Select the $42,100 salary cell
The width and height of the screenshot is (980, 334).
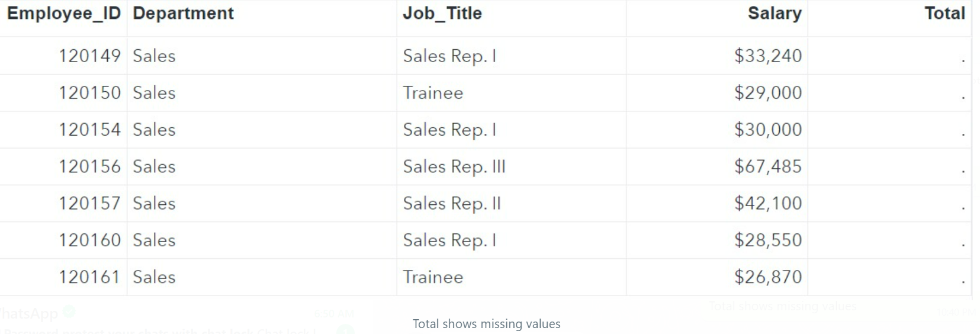pyautogui.click(x=767, y=204)
